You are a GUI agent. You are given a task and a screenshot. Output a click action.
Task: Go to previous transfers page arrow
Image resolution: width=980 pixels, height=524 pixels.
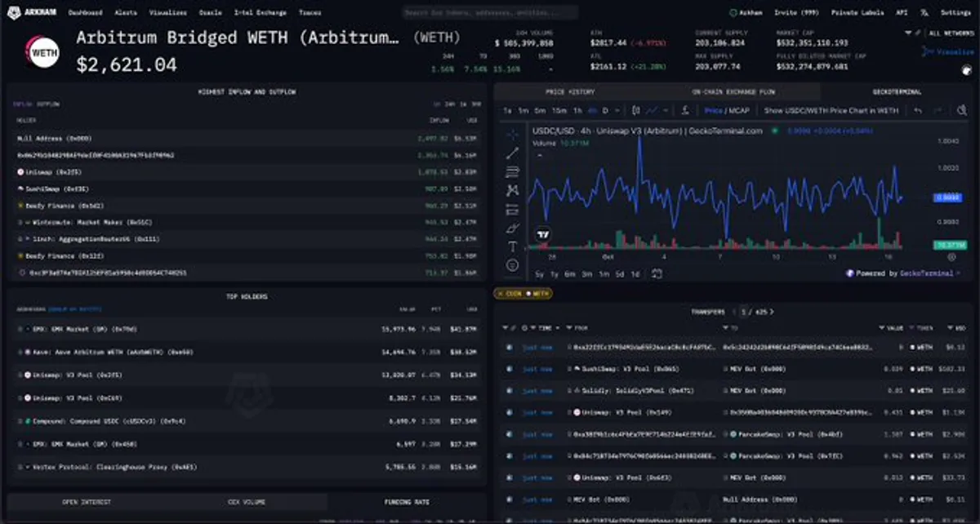[x=733, y=312]
